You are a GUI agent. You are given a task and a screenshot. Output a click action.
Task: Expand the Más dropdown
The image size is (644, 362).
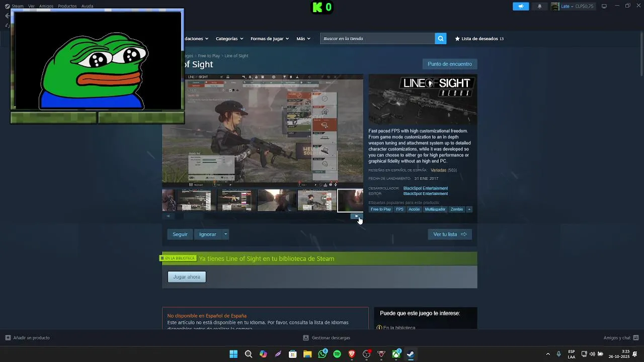coord(303,39)
